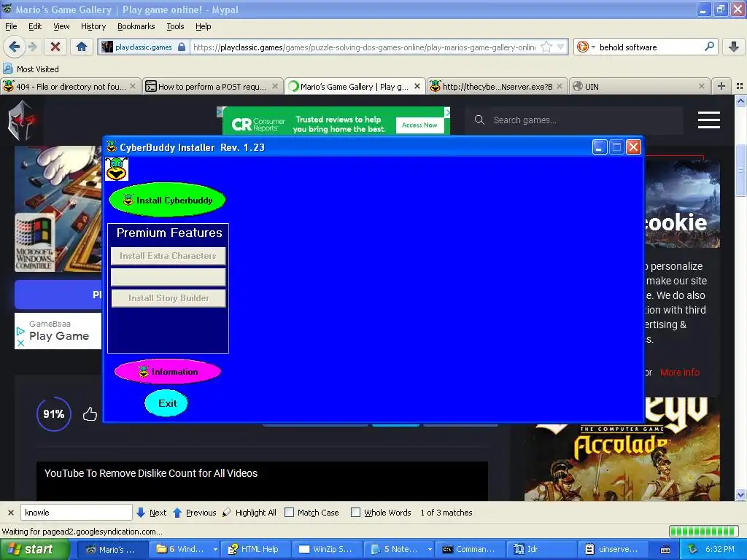
Task: Open the Windows Start button
Action: [x=35, y=549]
